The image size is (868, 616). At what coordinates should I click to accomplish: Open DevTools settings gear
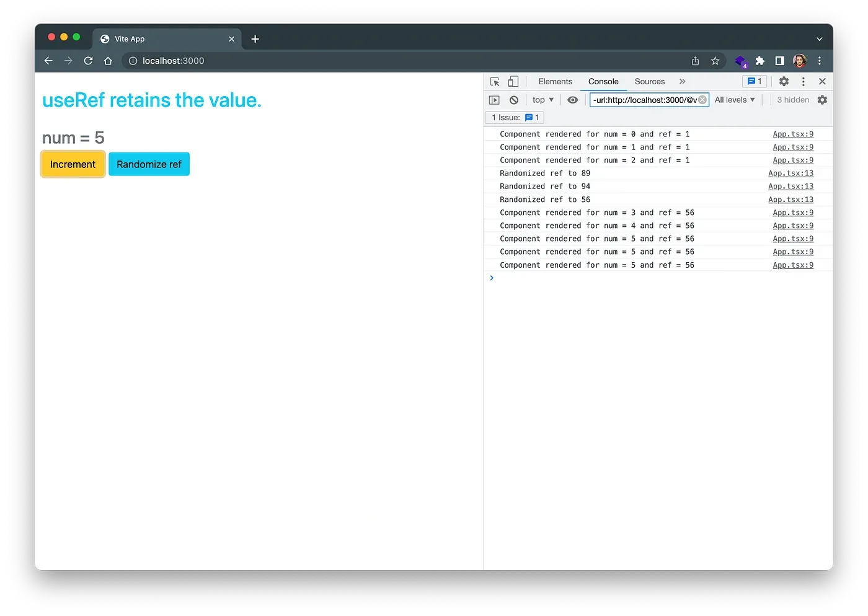784,81
